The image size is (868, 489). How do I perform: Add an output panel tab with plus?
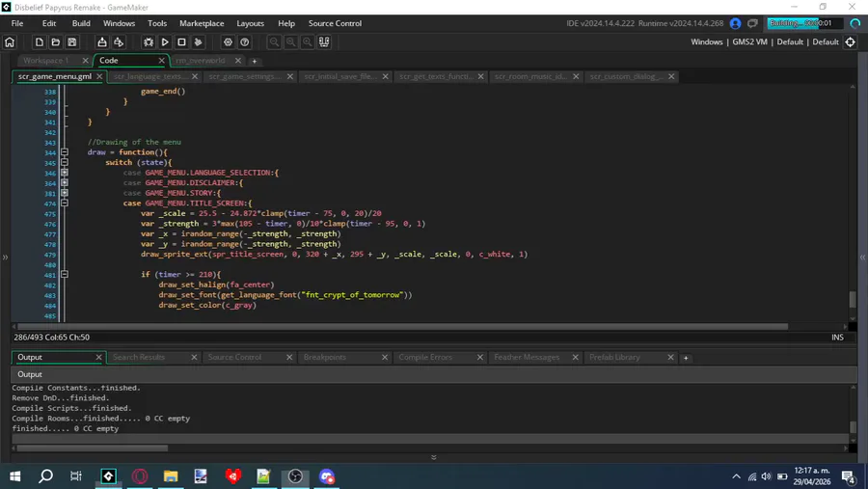686,358
